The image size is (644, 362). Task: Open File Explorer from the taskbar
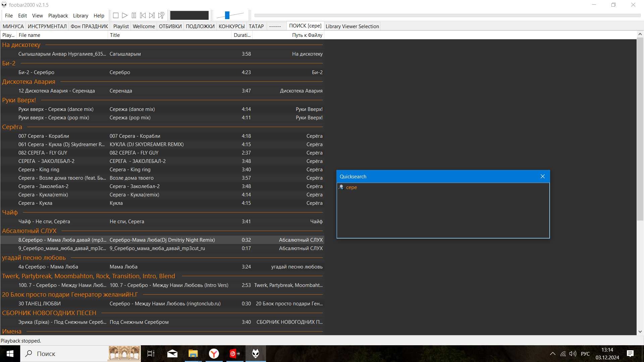click(193, 354)
